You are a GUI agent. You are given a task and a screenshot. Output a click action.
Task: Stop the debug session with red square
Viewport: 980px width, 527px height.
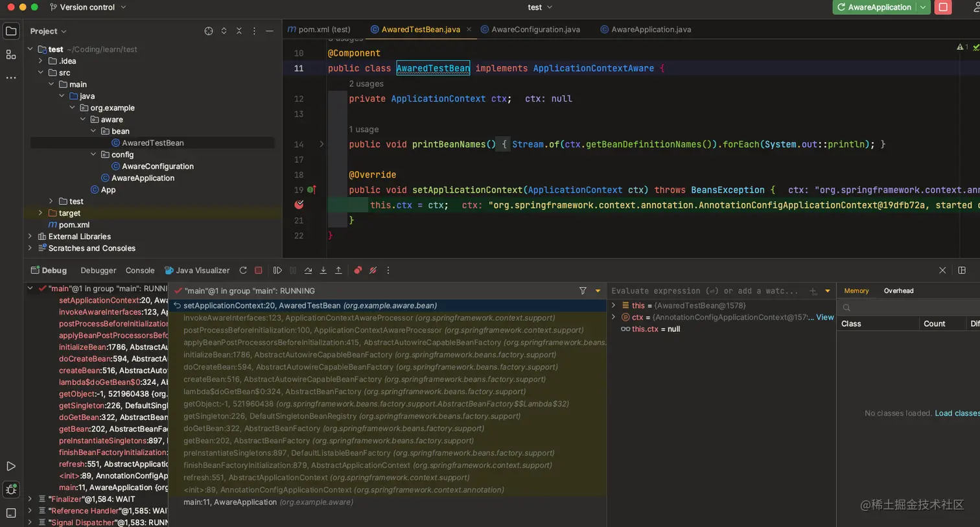click(259, 270)
